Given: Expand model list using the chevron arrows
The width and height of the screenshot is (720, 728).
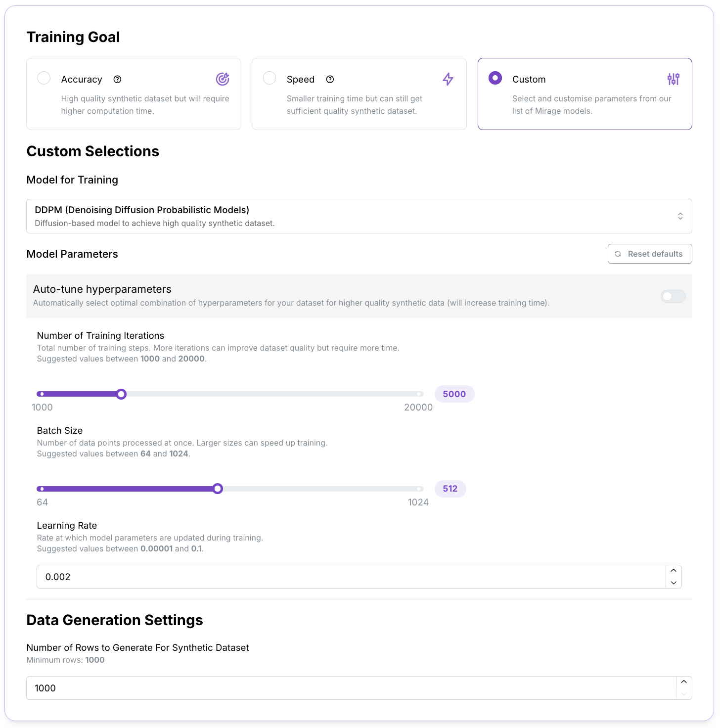Looking at the screenshot, I should pyautogui.click(x=680, y=216).
